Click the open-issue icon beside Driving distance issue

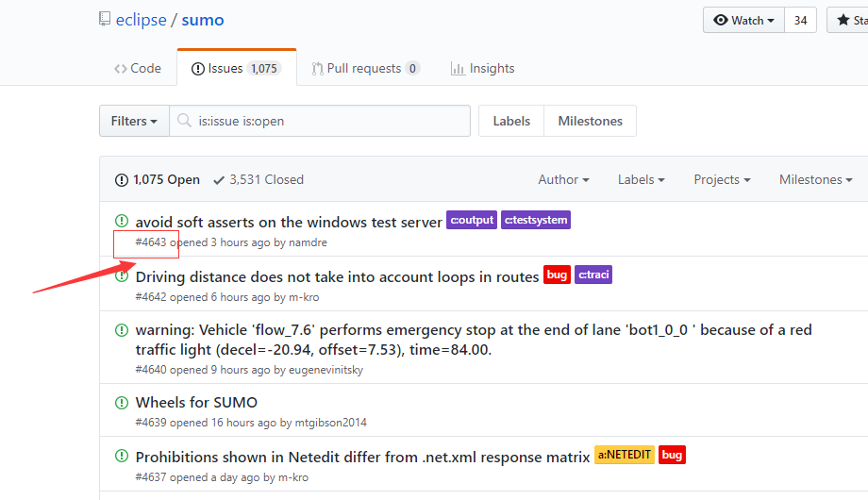(x=121, y=275)
